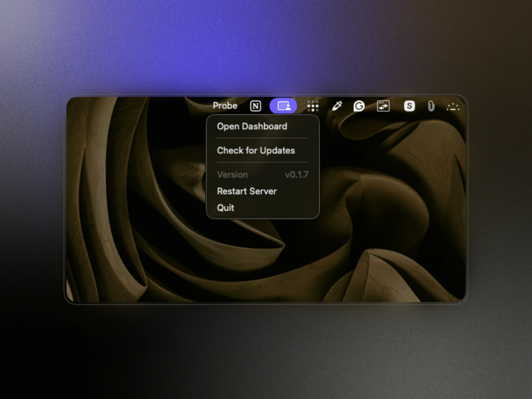Click the Probe label in the menu bar
532x399 pixels.
(x=225, y=106)
